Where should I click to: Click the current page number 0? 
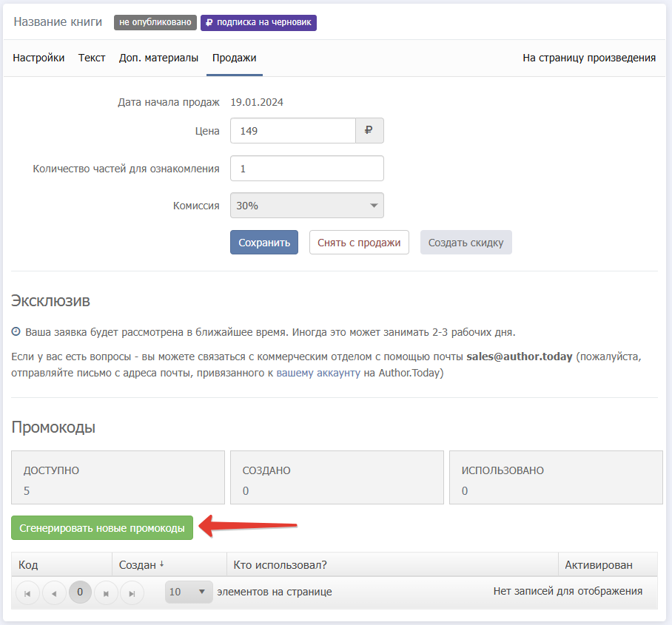80,592
